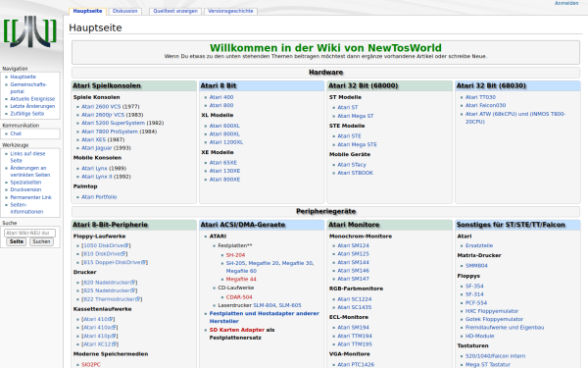The height and width of the screenshot is (368, 588).
Task: Open Festplatten und Hostadapter anderer Hersteller
Action: tap(265, 317)
